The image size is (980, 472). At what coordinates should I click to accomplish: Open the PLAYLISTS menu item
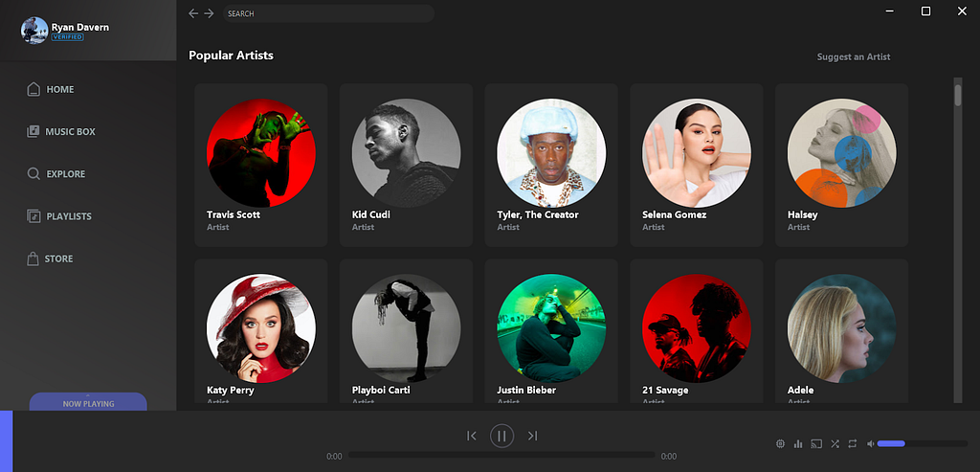(x=69, y=216)
